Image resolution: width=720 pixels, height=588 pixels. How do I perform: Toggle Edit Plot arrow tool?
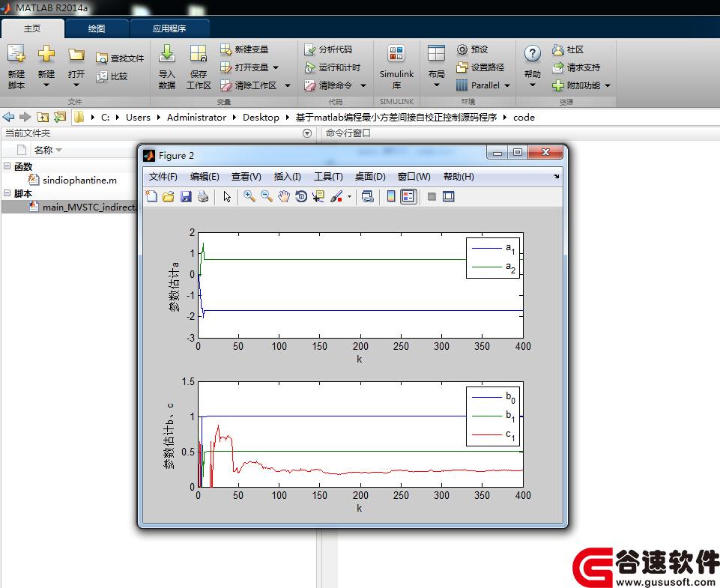coord(227,196)
